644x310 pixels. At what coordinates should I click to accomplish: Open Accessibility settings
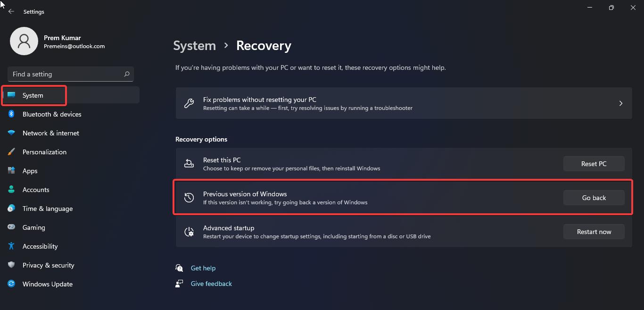pyautogui.click(x=40, y=246)
